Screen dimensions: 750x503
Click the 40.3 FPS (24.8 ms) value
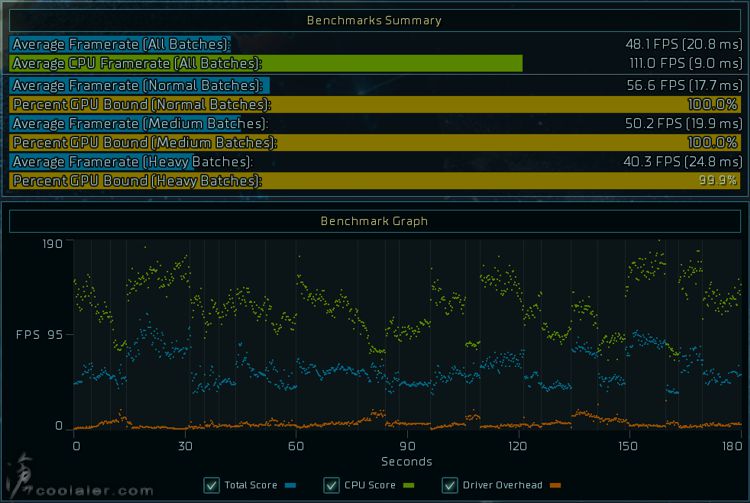coord(683,162)
